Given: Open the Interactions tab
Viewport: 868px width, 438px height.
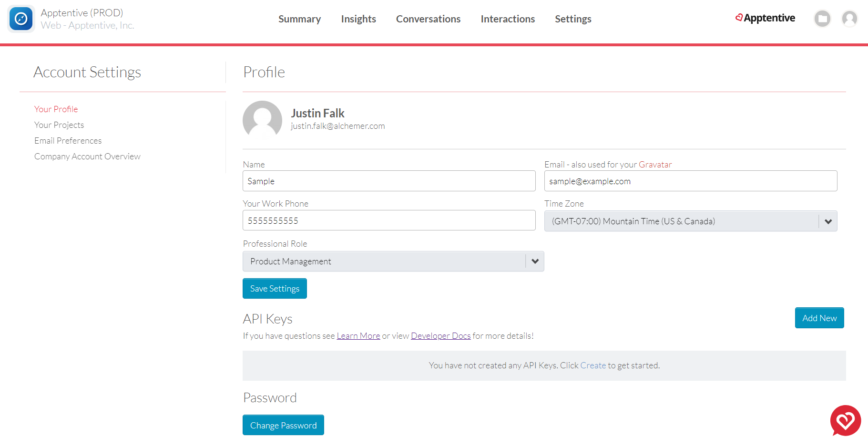Looking at the screenshot, I should pos(508,19).
